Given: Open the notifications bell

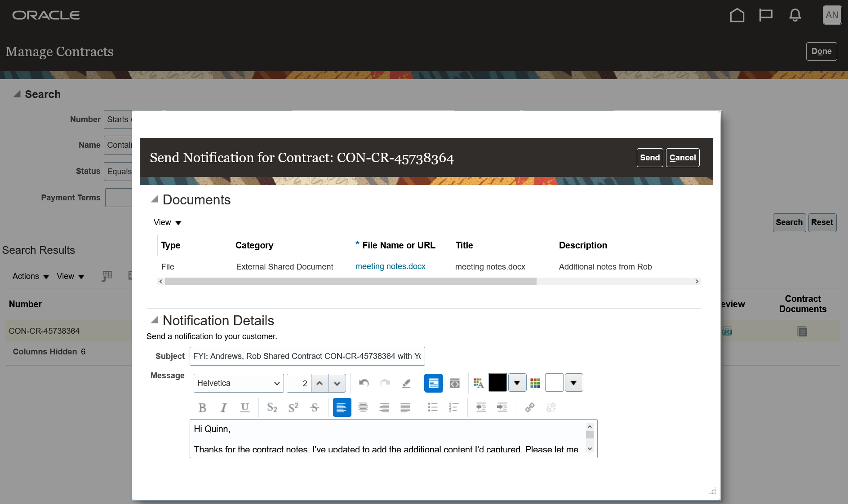Looking at the screenshot, I should click(795, 15).
